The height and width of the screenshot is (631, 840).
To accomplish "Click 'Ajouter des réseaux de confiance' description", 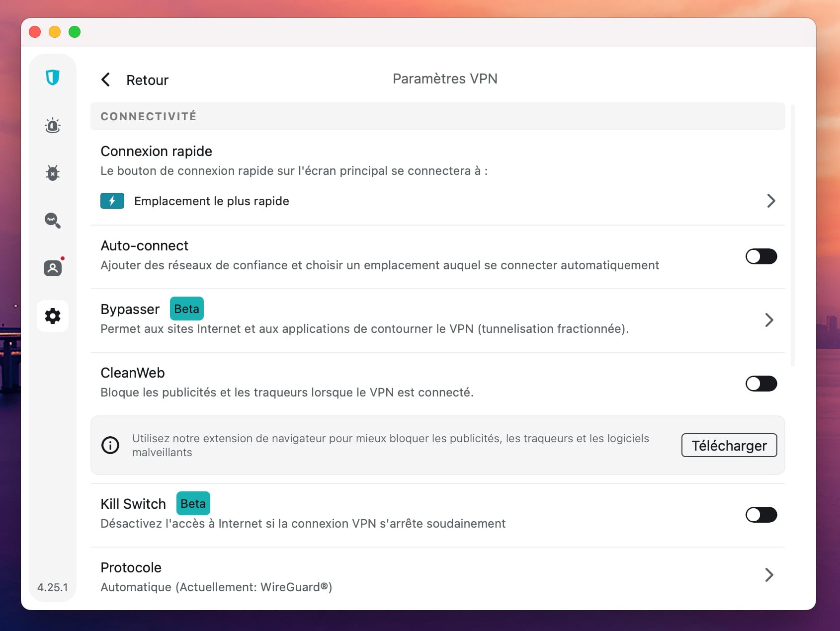I will [x=380, y=265].
